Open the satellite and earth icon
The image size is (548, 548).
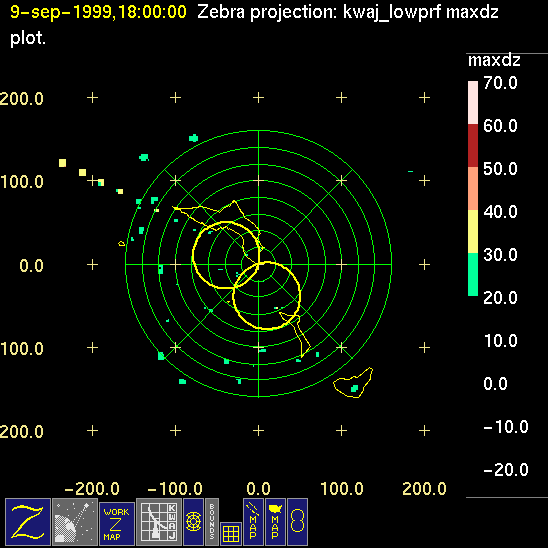[x=75, y=522]
